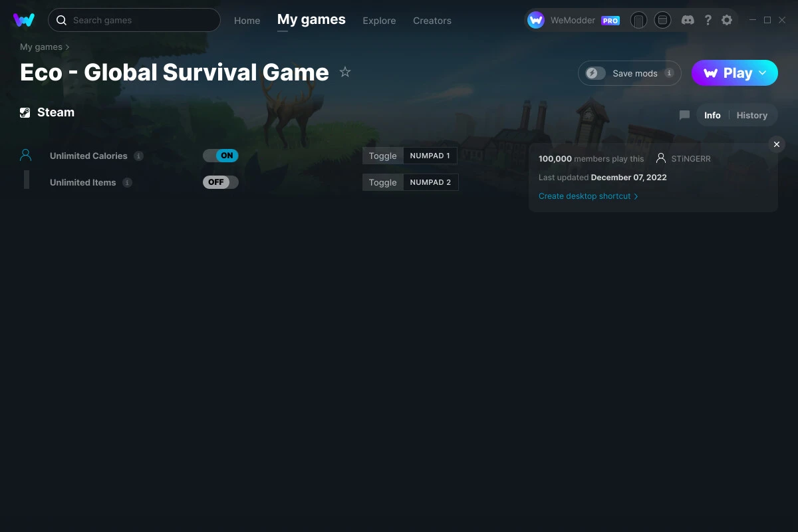Click the in-game overlay icon beside Discord

pyautogui.click(x=662, y=20)
